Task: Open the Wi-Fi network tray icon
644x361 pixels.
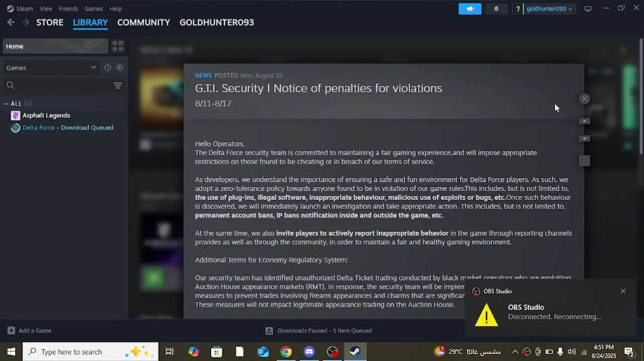Action: point(584,351)
